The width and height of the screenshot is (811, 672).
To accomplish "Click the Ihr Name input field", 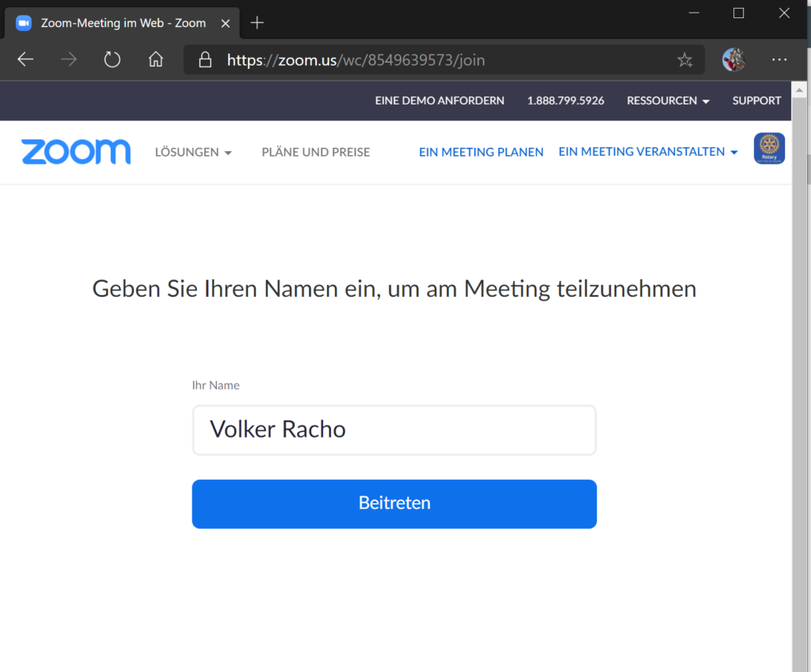I will point(394,430).
